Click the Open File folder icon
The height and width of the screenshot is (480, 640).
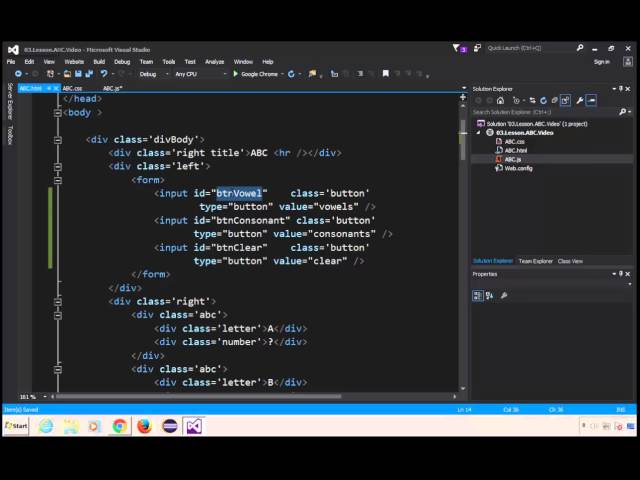click(67, 74)
